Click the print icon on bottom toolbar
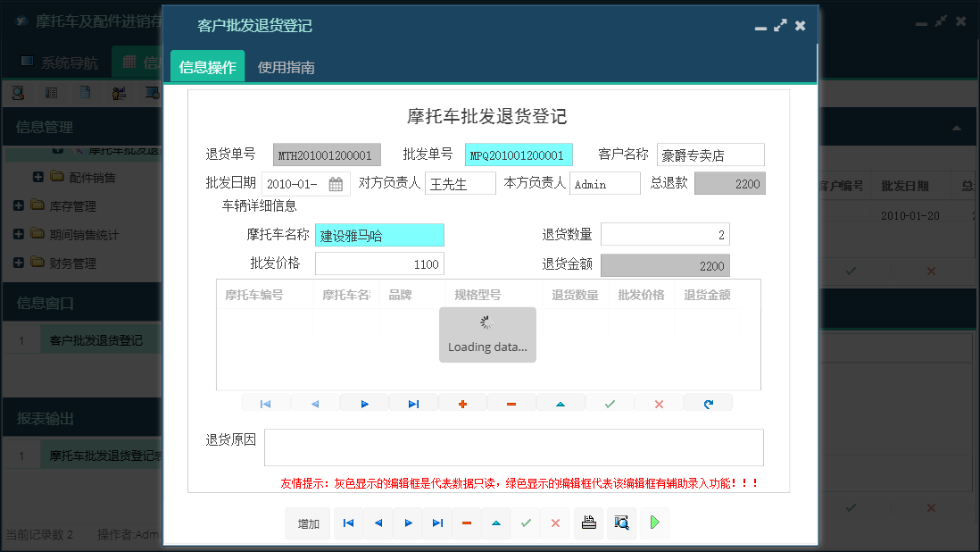This screenshot has height=552, width=980. (x=588, y=523)
